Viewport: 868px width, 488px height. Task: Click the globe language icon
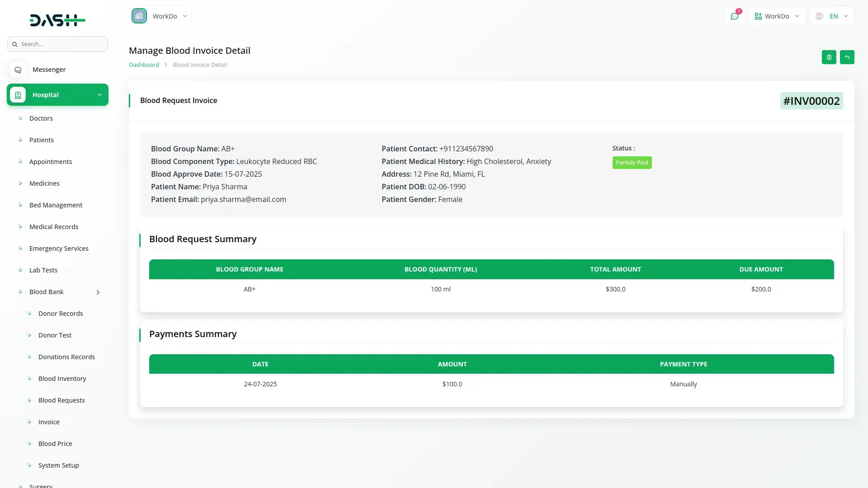[819, 16]
